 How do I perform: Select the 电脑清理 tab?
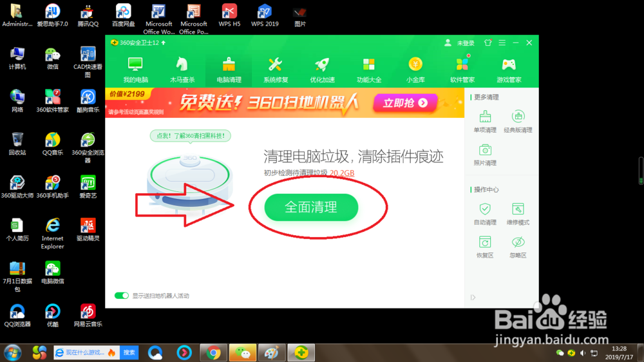pyautogui.click(x=229, y=70)
